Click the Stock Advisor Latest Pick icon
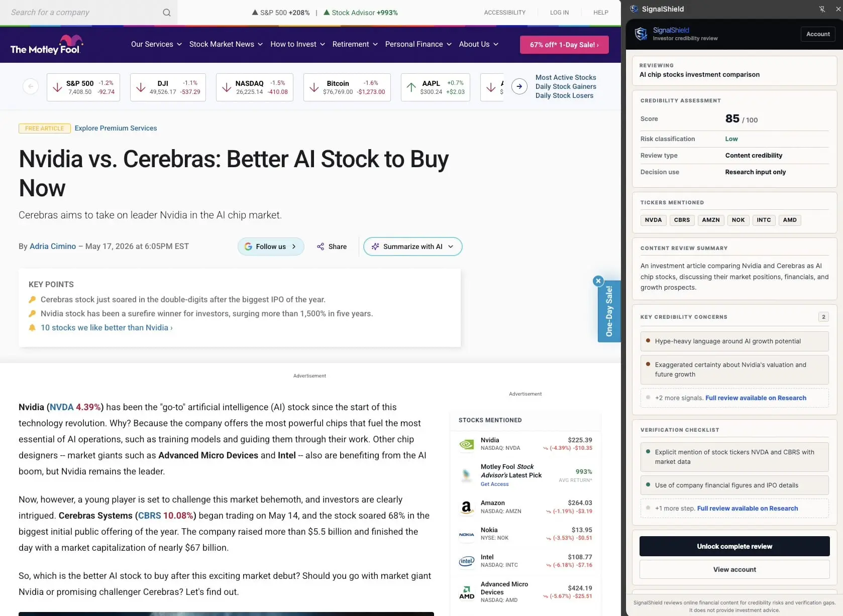843x616 pixels. 467,475
